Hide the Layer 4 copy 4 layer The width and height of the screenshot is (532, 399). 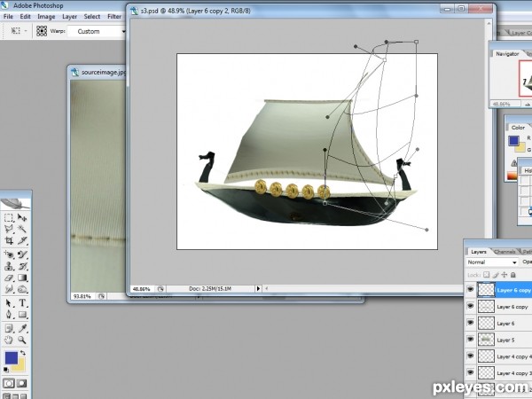click(470, 356)
